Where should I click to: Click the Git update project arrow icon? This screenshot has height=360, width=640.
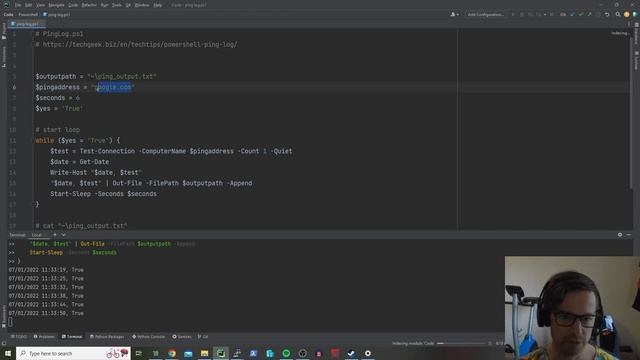tap(572, 15)
